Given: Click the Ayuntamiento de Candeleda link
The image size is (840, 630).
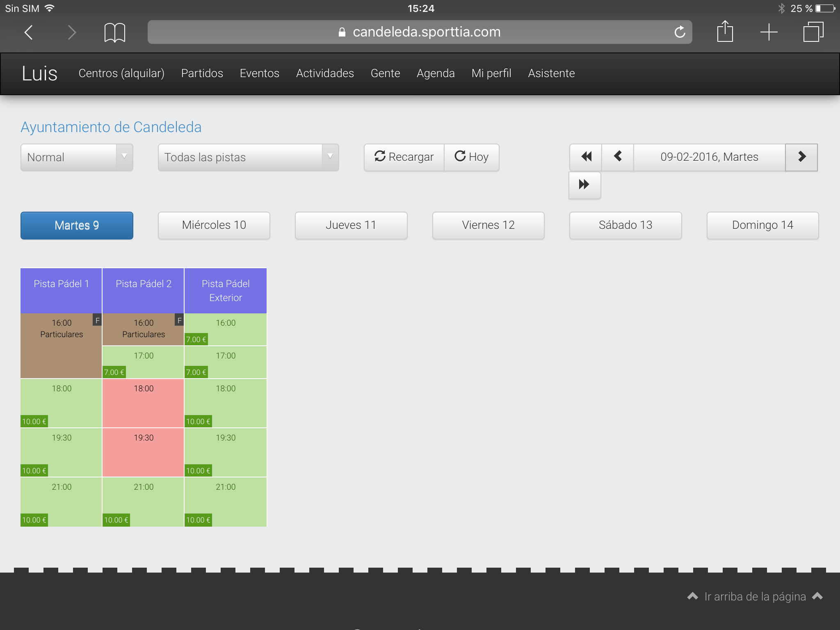Looking at the screenshot, I should coord(111,127).
